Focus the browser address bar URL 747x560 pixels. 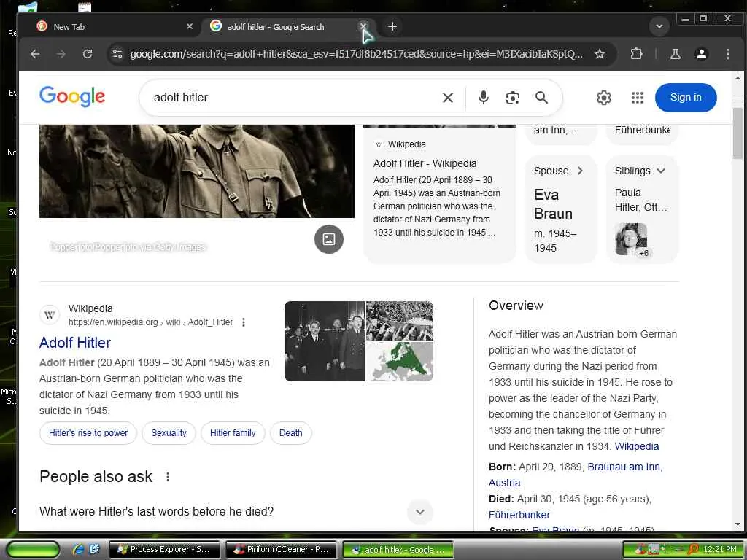[x=356, y=54]
